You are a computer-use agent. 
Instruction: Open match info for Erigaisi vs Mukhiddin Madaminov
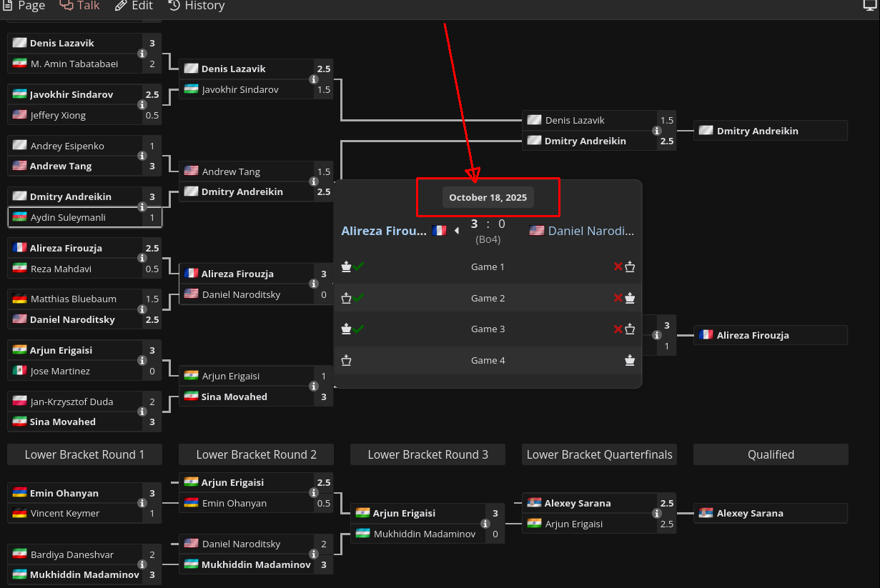coord(485,524)
